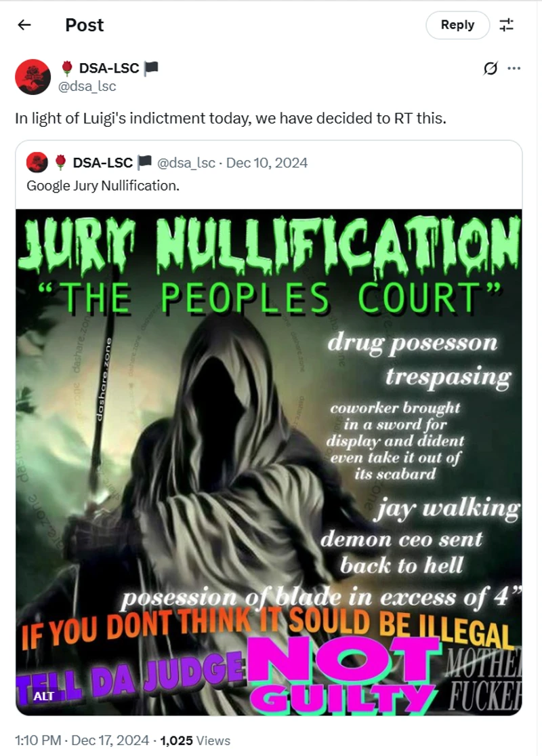Open the DSA-LSC profile avatar

(33, 77)
